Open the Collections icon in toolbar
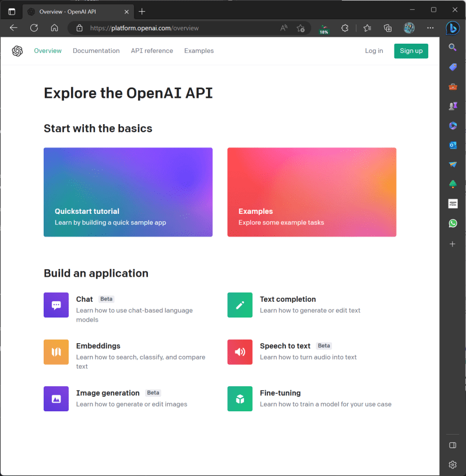466x476 pixels. coord(388,28)
